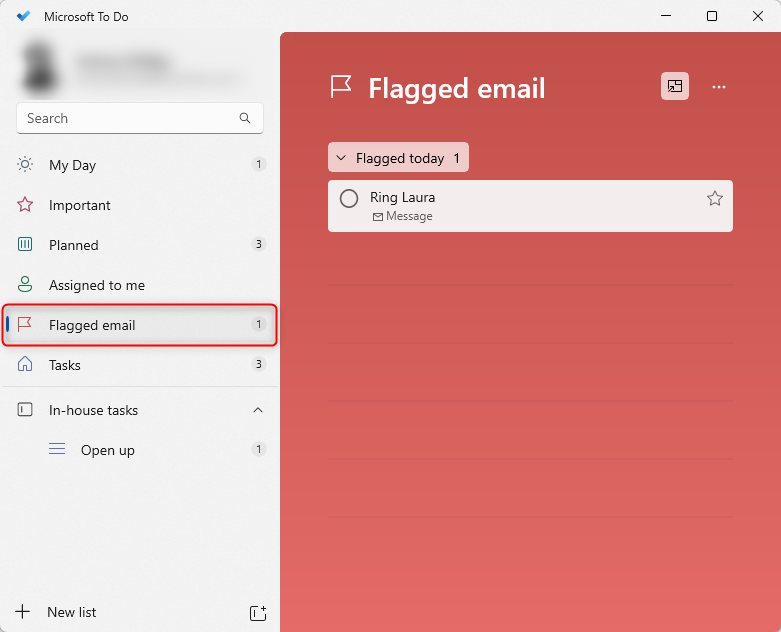Open the Open up list
Image resolution: width=781 pixels, height=632 pixels.
point(139,450)
